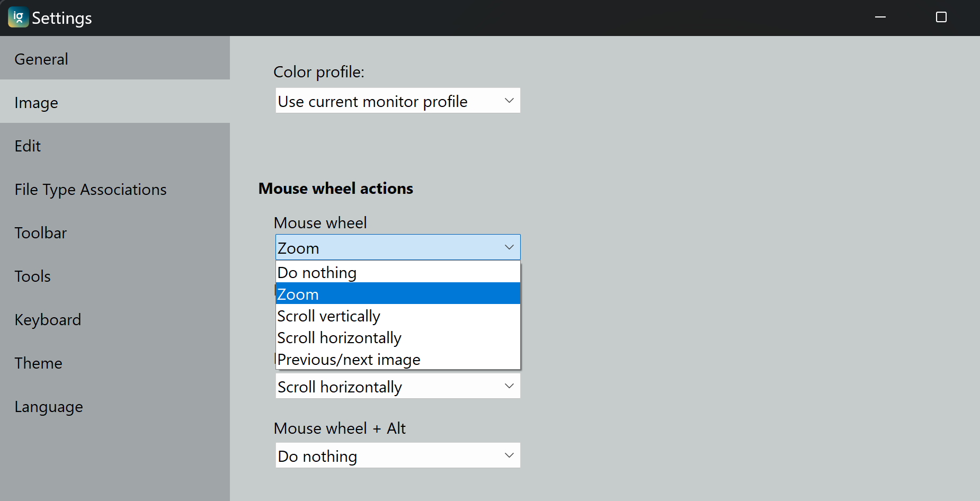980x501 pixels.
Task: Click the ImageGlass app icon
Action: coord(17,17)
